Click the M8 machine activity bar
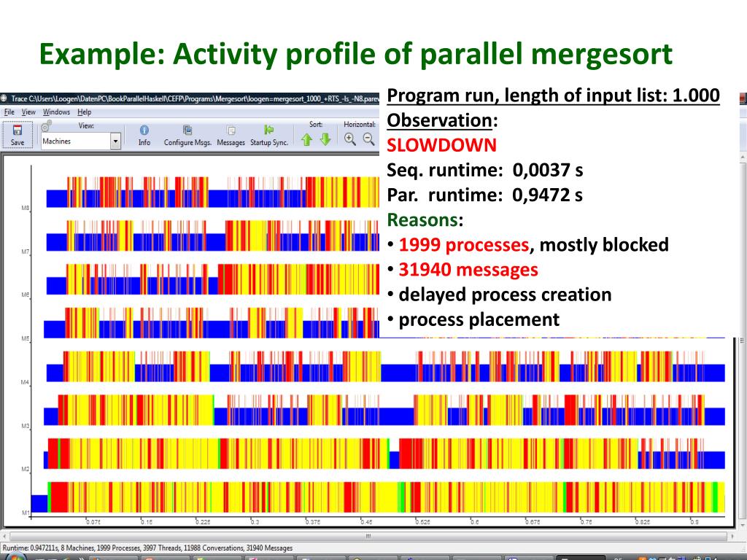Image resolution: width=747 pixels, height=560 pixels. click(x=213, y=192)
